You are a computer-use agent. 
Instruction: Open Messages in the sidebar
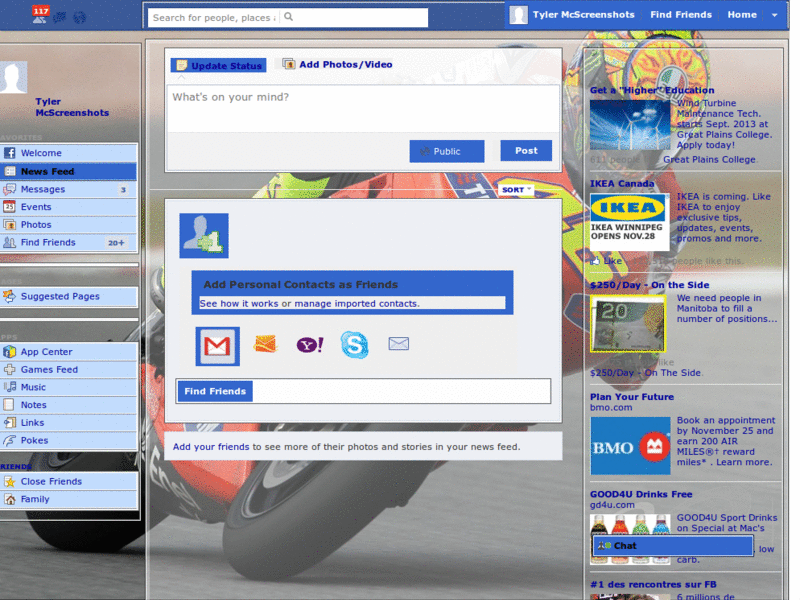pos(68,189)
